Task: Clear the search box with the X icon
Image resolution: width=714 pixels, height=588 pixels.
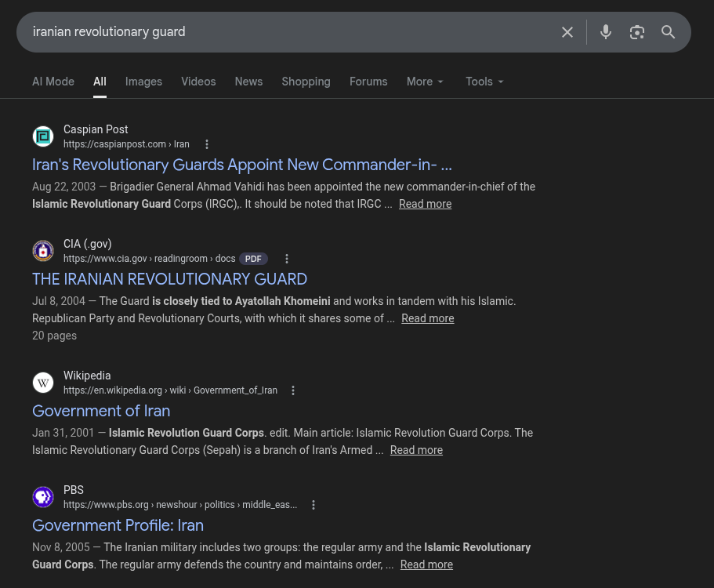Action: (567, 32)
